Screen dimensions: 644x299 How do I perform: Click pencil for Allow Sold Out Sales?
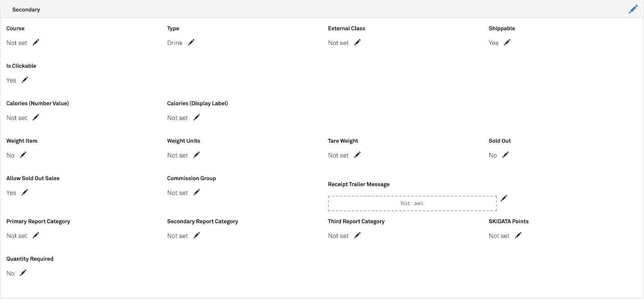pos(25,192)
